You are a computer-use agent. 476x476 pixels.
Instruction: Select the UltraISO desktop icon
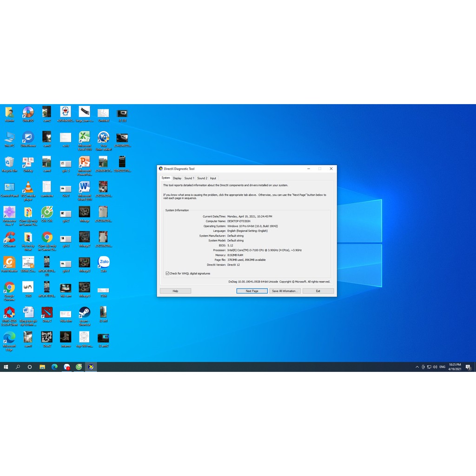pos(28,112)
